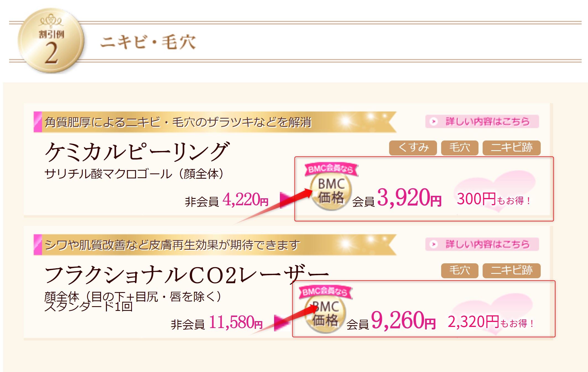Select the くすみ tag
This screenshot has width=588, height=372.
click(x=413, y=148)
